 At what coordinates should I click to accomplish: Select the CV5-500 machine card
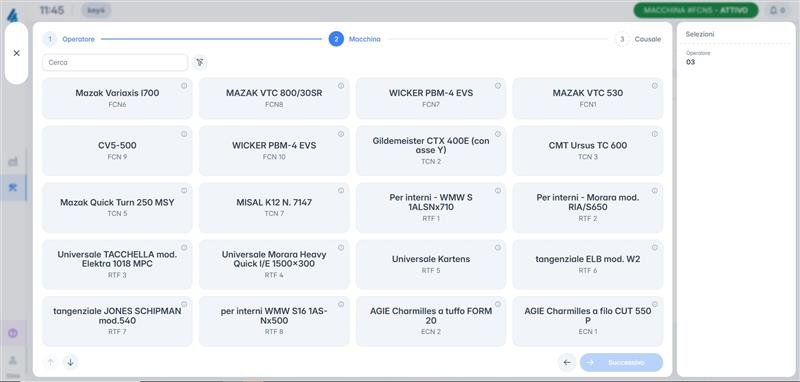point(117,150)
